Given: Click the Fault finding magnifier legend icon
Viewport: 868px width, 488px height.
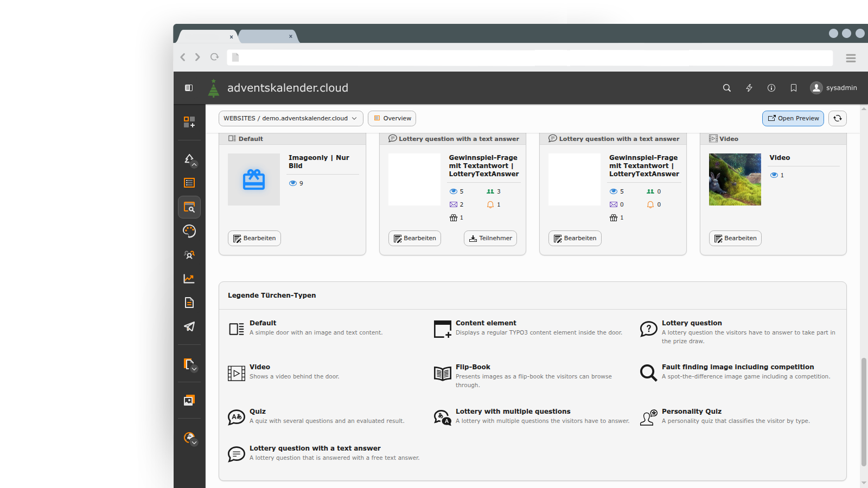Looking at the screenshot, I should coord(648,373).
